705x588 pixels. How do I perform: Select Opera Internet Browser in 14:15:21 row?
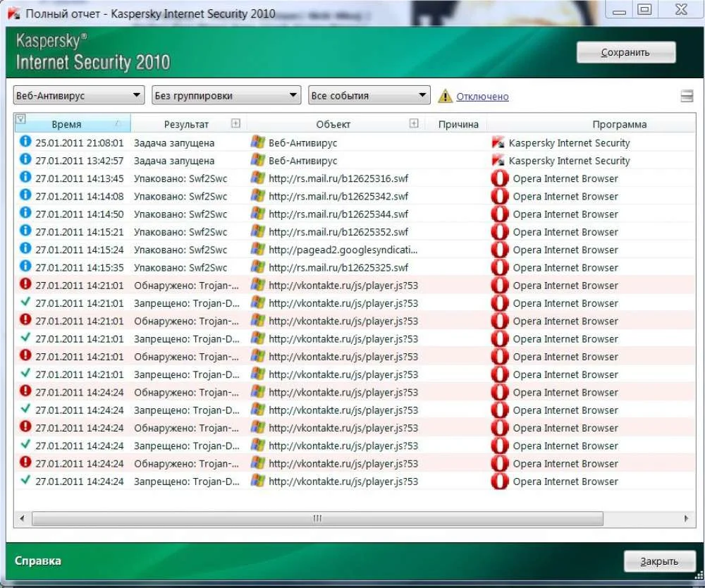pos(565,232)
